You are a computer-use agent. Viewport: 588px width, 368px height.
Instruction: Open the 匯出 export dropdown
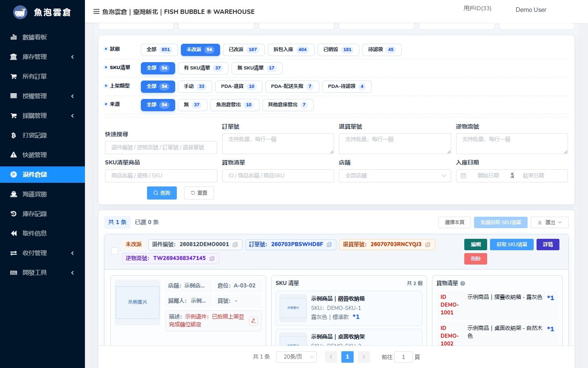pyautogui.click(x=550, y=222)
